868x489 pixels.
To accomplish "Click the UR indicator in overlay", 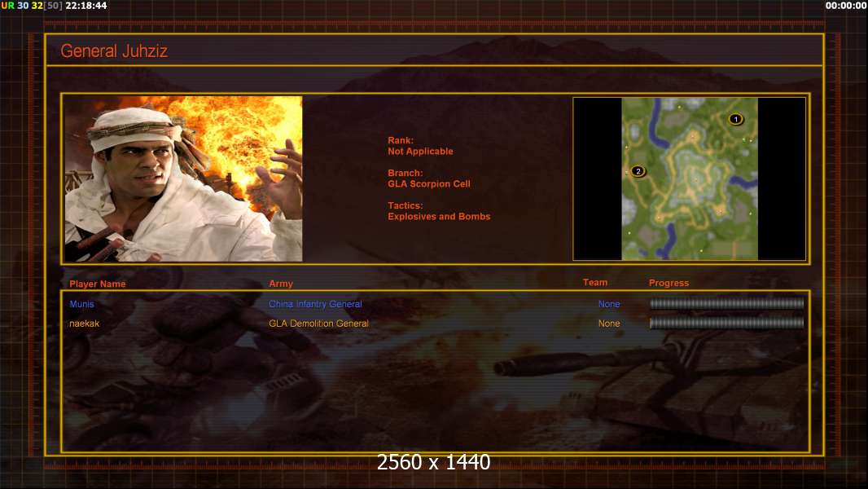I will point(8,6).
